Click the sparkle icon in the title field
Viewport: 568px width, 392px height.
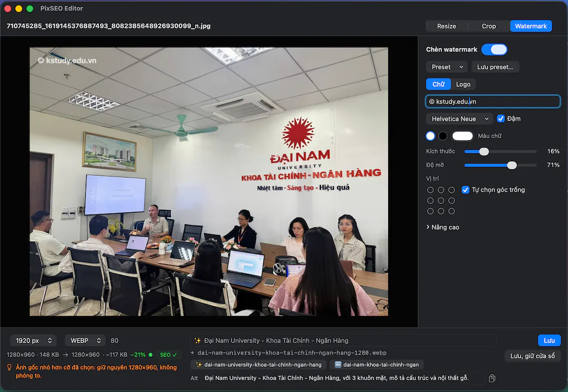[197, 341]
